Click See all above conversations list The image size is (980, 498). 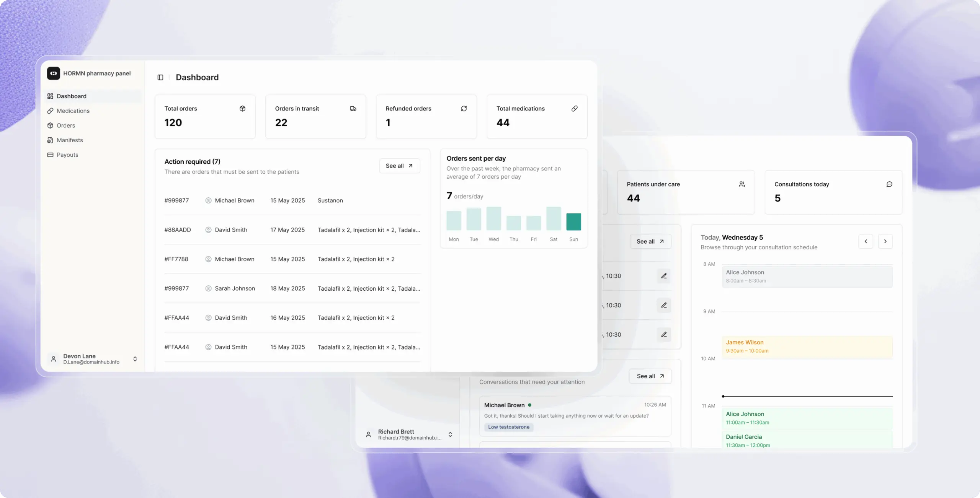[650, 376]
